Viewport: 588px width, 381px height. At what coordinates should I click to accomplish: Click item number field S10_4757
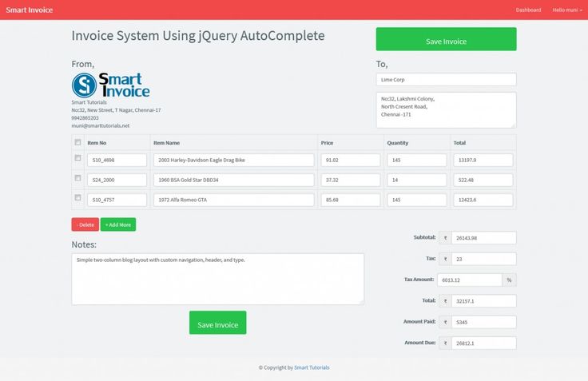[x=117, y=200]
